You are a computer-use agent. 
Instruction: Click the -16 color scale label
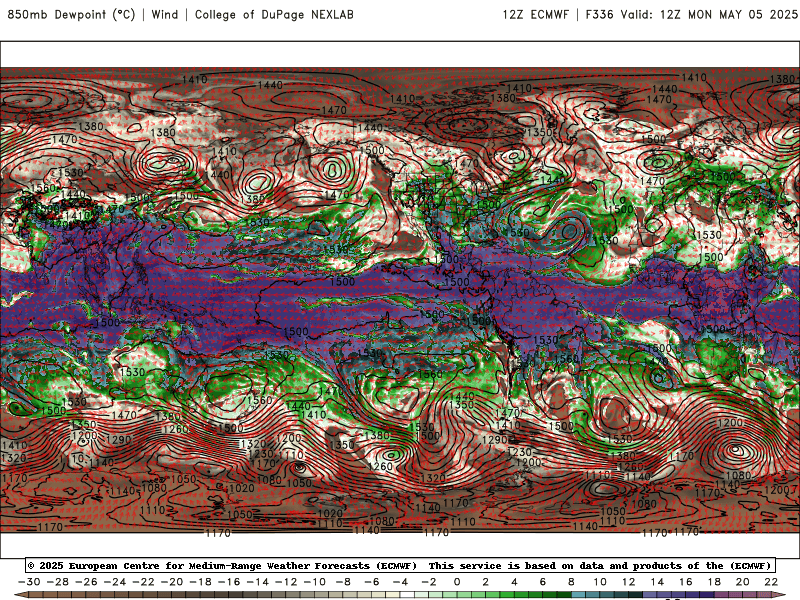229,582
